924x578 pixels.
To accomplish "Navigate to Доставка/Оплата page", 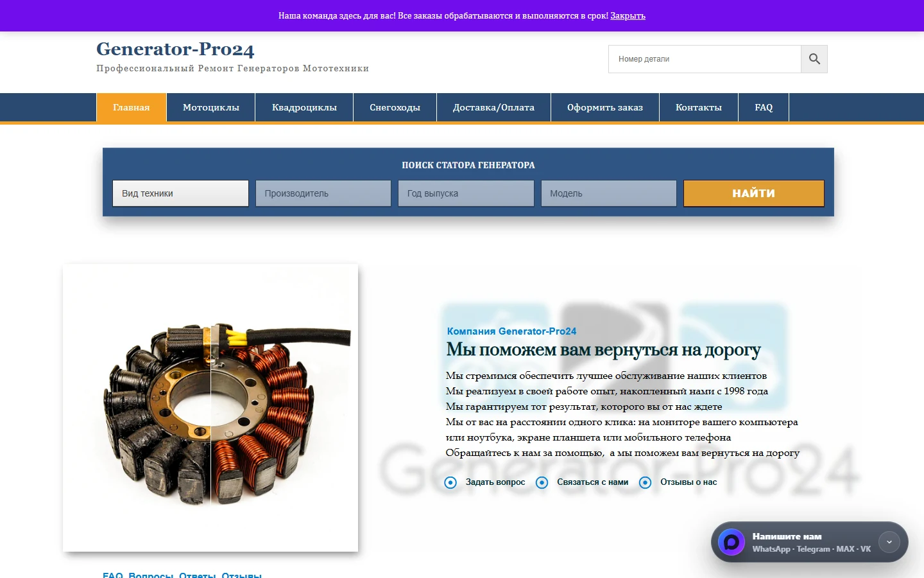I will click(x=493, y=107).
